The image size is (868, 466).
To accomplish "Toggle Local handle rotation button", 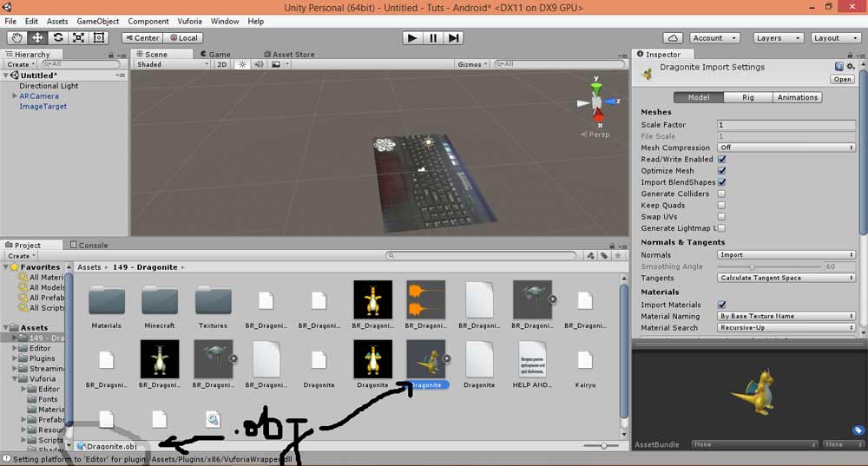I will [183, 38].
